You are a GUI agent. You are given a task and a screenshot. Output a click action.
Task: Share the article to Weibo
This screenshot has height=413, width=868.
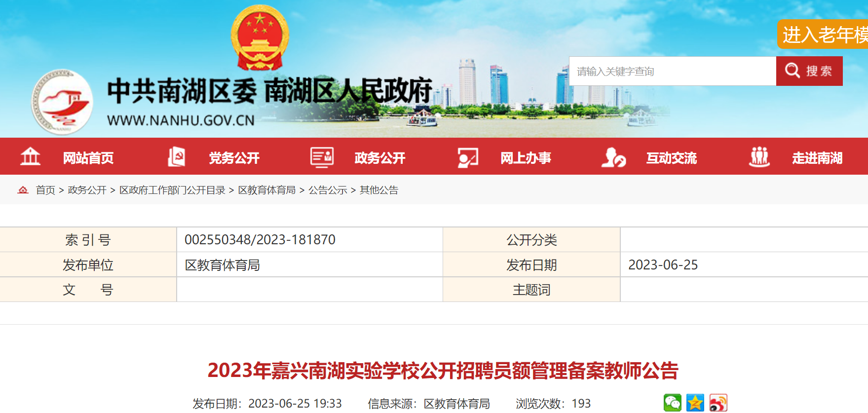718,403
